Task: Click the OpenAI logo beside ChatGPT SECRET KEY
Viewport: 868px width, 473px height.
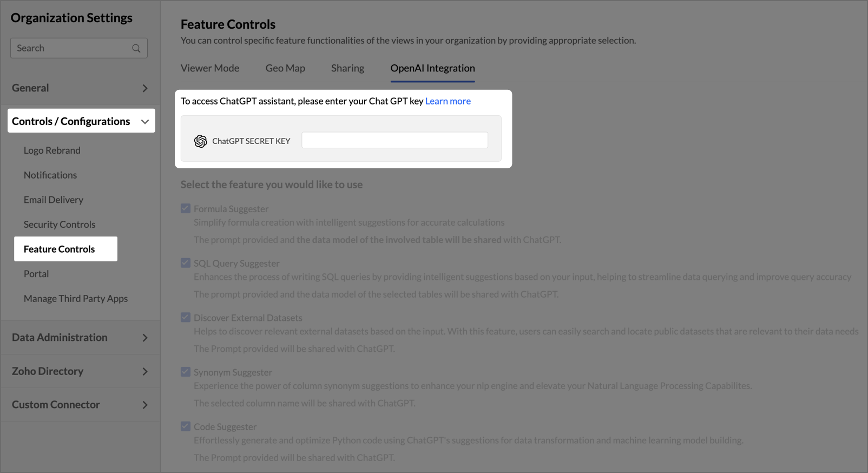Action: coord(201,141)
